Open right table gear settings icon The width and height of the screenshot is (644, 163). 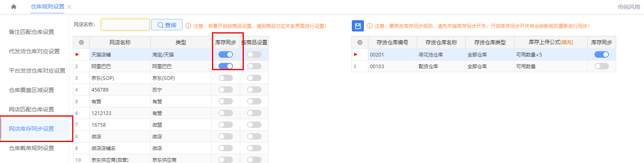pyautogui.click(x=360, y=42)
